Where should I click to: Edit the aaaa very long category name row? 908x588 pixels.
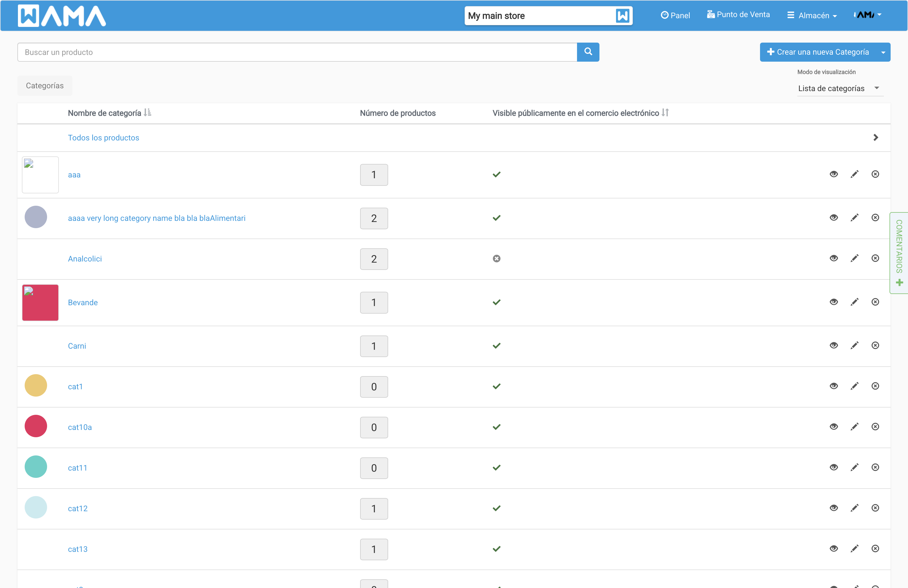point(854,218)
